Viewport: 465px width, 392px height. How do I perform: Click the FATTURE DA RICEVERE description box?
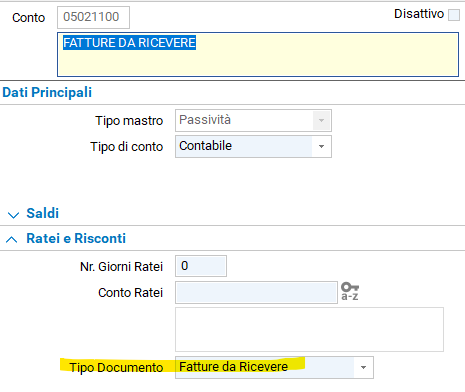click(x=258, y=55)
